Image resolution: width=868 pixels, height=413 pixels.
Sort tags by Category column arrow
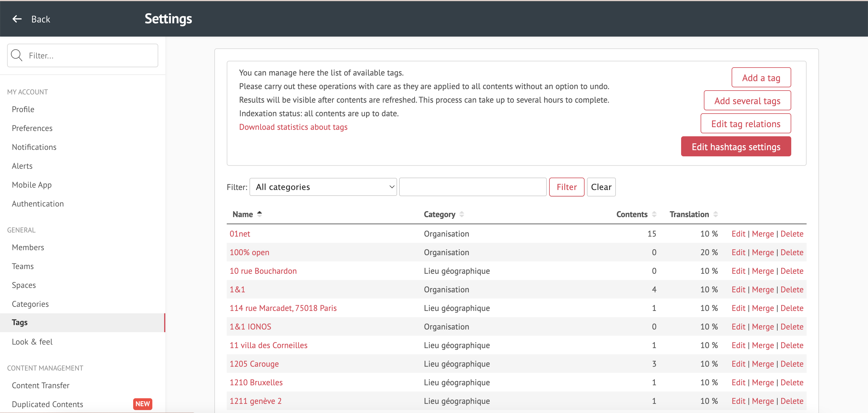[462, 214]
